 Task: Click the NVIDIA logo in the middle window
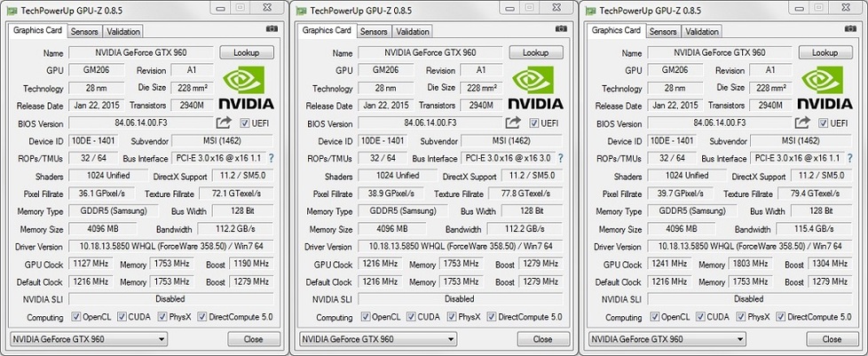pyautogui.click(x=535, y=88)
